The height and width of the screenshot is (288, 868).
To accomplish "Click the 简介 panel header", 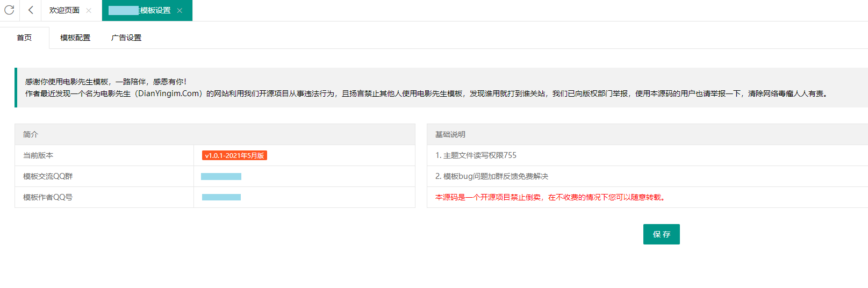I will tap(31, 134).
